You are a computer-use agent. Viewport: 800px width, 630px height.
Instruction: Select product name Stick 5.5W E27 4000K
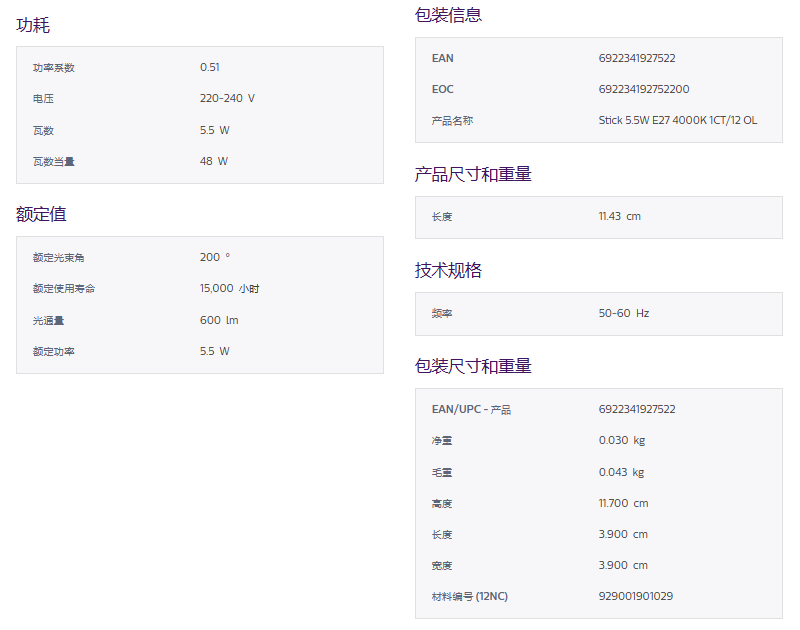pos(653,120)
